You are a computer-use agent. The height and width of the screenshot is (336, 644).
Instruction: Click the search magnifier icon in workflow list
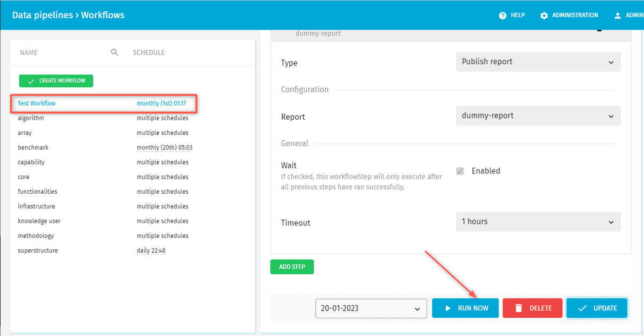tap(114, 53)
